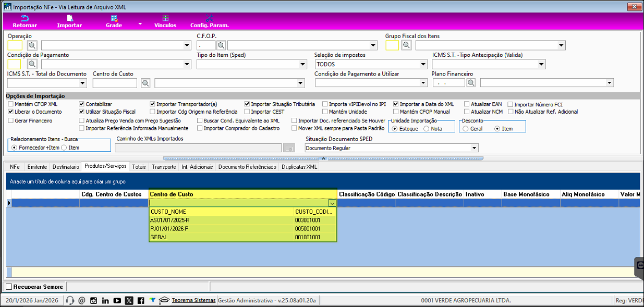The image size is (644, 307).
Task: Enable the Gerar Financeiro checkbox
Action: point(11,120)
